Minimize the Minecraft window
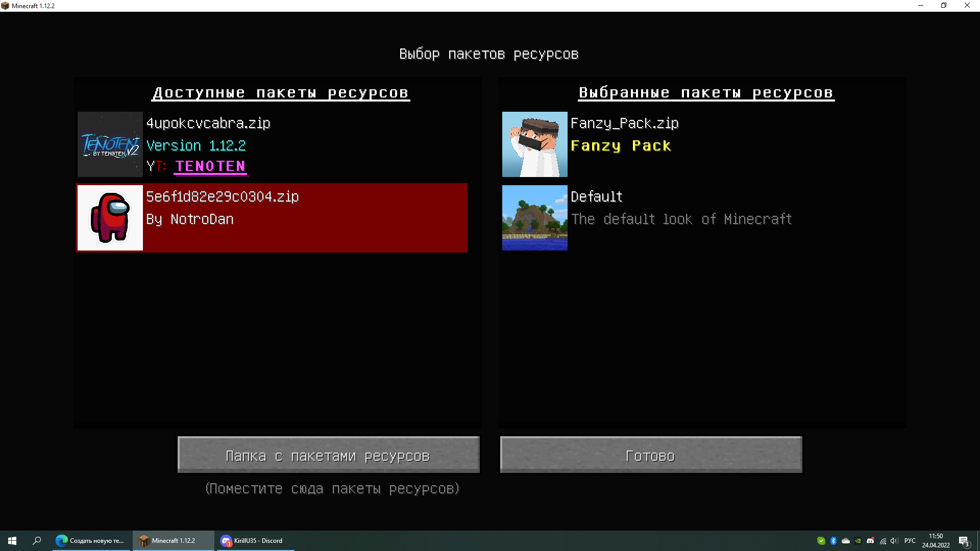 click(x=921, y=6)
